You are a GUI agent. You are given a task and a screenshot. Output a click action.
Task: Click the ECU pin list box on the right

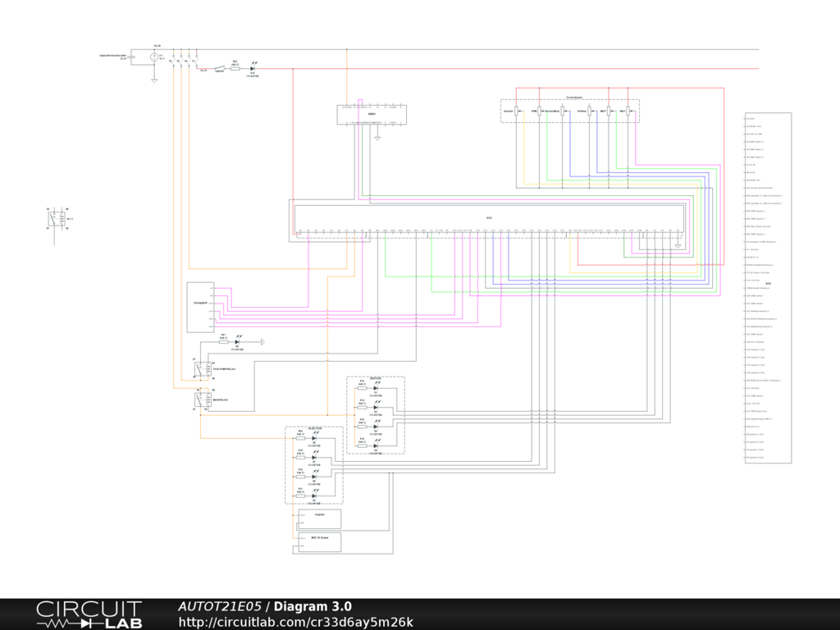pyautogui.click(x=768, y=287)
